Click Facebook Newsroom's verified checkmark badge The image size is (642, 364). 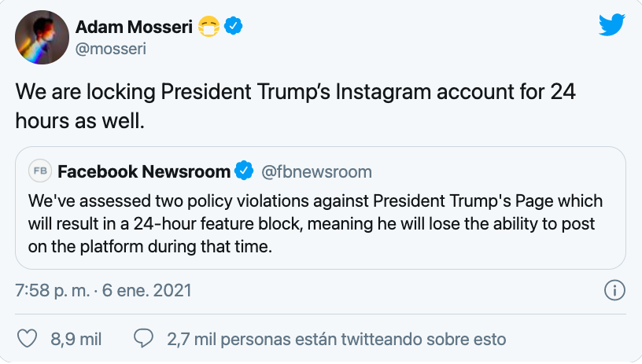(x=245, y=171)
